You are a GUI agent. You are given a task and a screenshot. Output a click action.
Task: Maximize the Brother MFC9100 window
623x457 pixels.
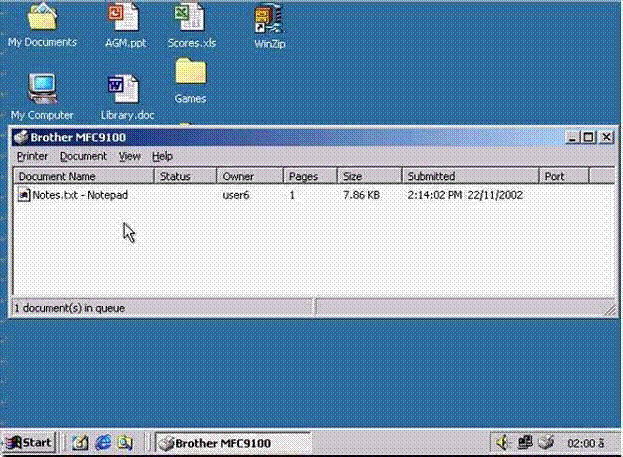click(588, 137)
